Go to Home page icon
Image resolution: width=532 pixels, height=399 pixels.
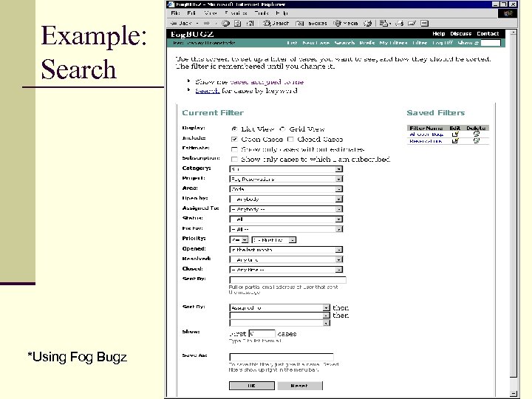250,23
